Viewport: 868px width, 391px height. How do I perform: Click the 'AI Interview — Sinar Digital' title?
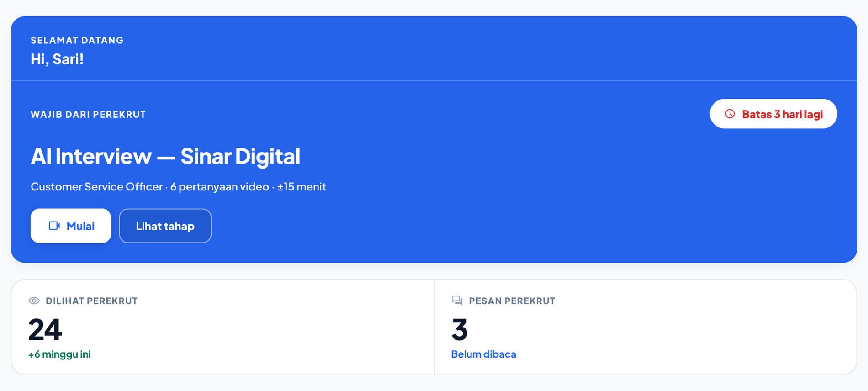(165, 156)
